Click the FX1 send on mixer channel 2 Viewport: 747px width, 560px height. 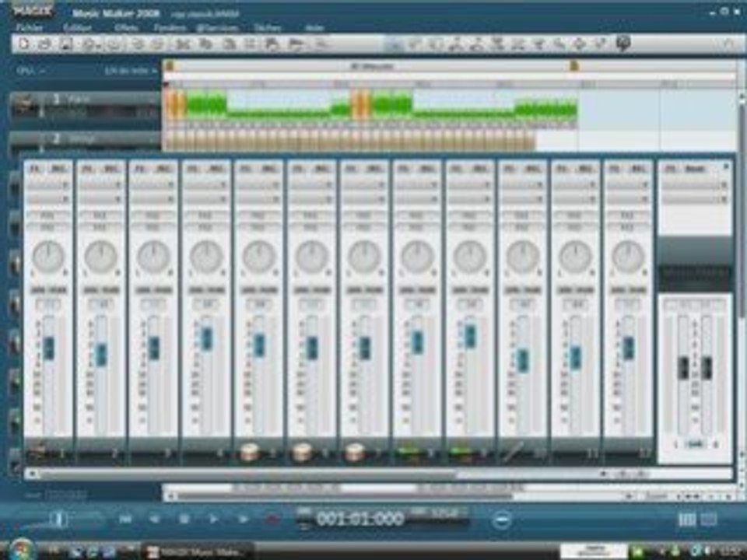pos(100,215)
